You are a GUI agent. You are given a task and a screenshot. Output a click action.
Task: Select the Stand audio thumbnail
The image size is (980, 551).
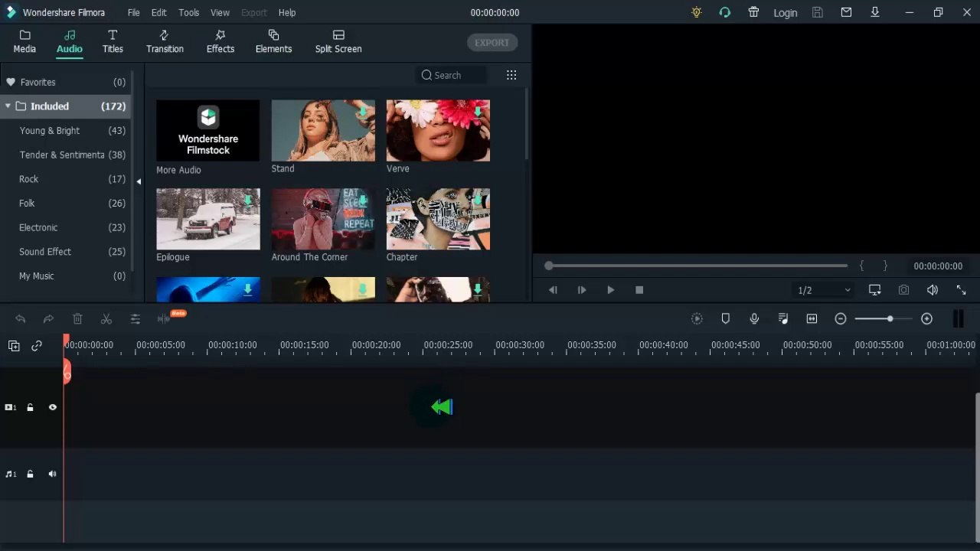click(323, 130)
